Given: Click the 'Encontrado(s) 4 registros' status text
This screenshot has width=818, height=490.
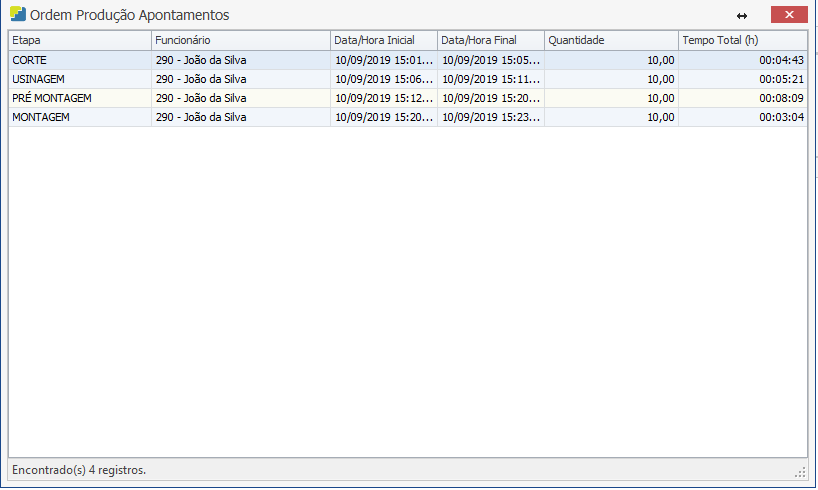Looking at the screenshot, I should click(79, 470).
